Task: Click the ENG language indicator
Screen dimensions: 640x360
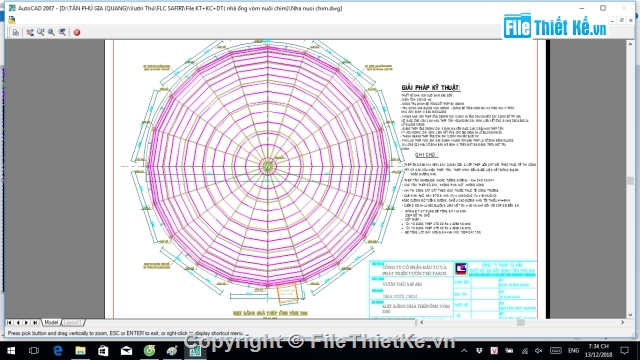Action: pos(573,351)
